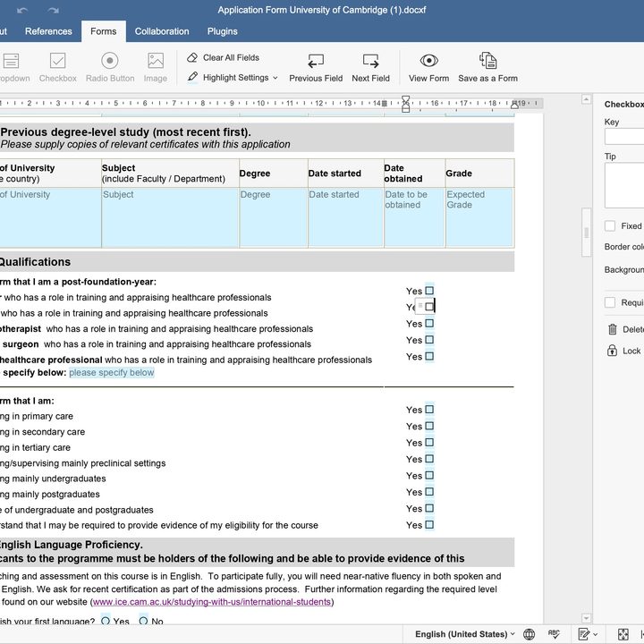Switch to the References tab
The height and width of the screenshot is (644, 644).
[x=48, y=31]
